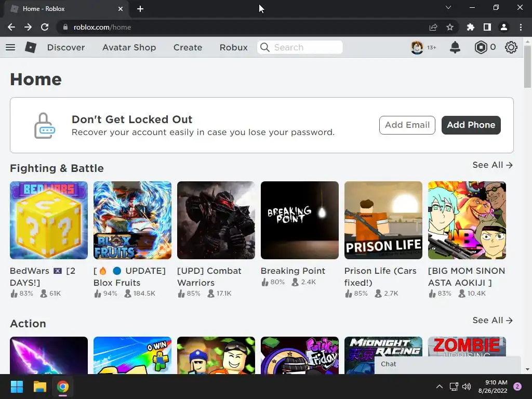Image resolution: width=532 pixels, height=399 pixels.
Task: Click the page vertical scrollbar thumb
Action: tap(527, 66)
